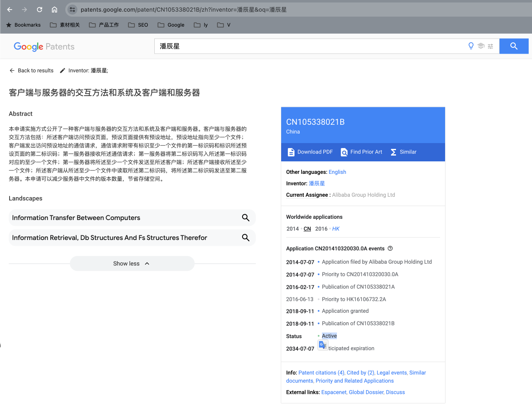The width and height of the screenshot is (532, 408).
Task: Click Priority to CN201410320030.0A event
Action: click(x=360, y=274)
